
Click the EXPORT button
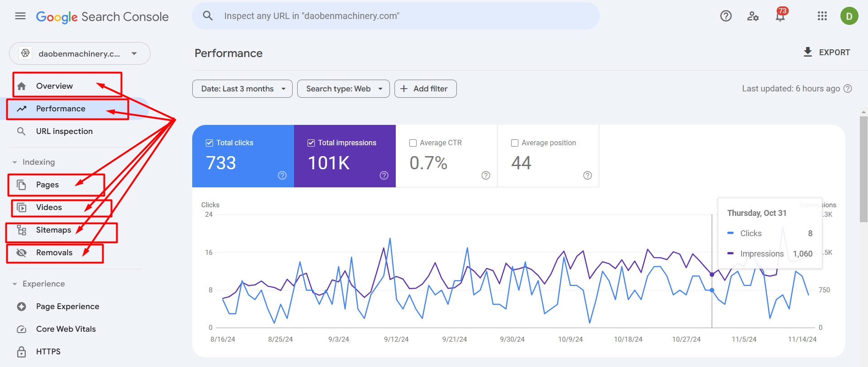tap(826, 52)
